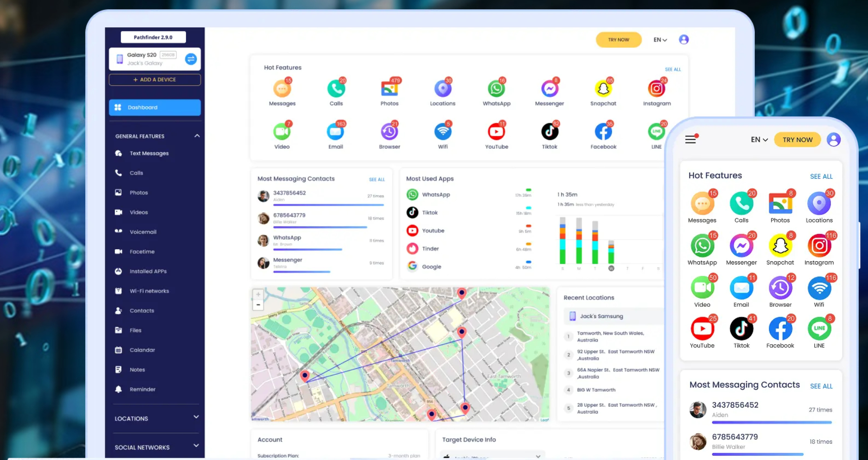
Task: Open Facebook icon in dashboard Hot Features
Action: coord(603,132)
